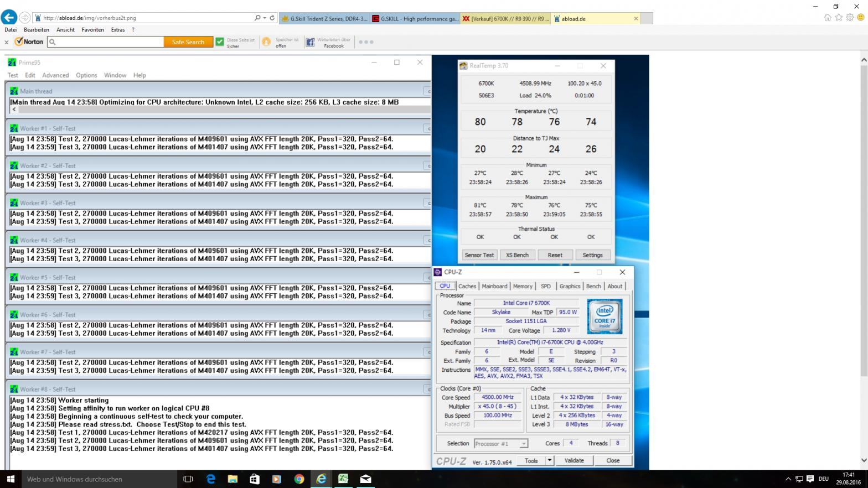This screenshot has width=868, height=488.
Task: Click the browser page scroll-up arrow
Action: pos(864,60)
